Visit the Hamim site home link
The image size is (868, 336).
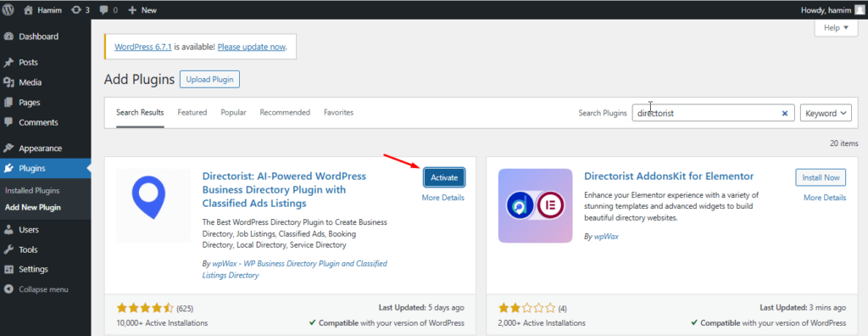(x=42, y=10)
